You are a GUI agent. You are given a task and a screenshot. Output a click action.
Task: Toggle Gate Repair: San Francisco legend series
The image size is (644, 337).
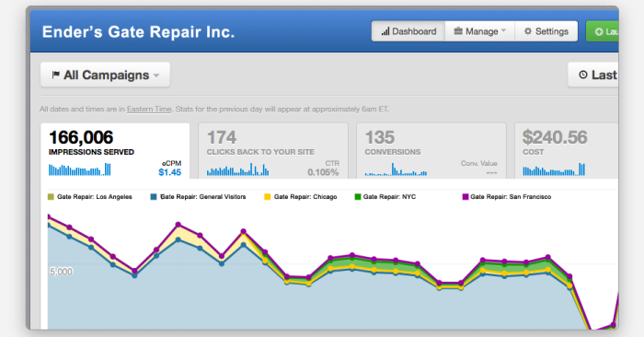click(507, 197)
